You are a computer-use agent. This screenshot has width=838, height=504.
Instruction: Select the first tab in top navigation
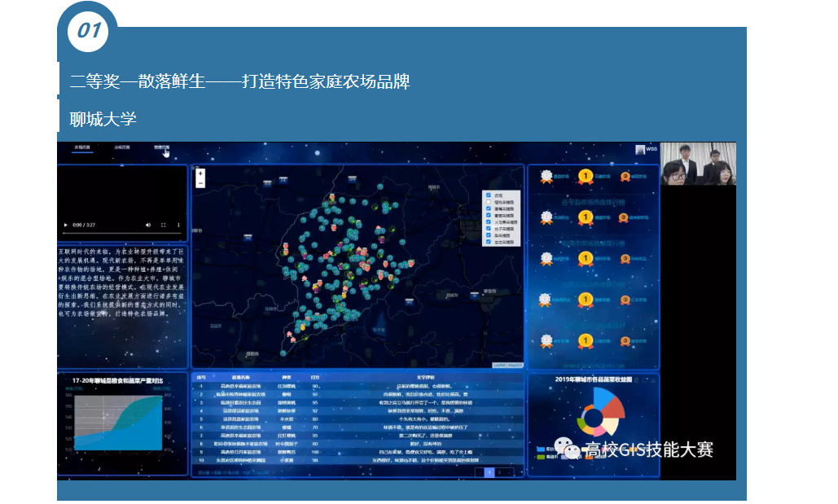82,148
